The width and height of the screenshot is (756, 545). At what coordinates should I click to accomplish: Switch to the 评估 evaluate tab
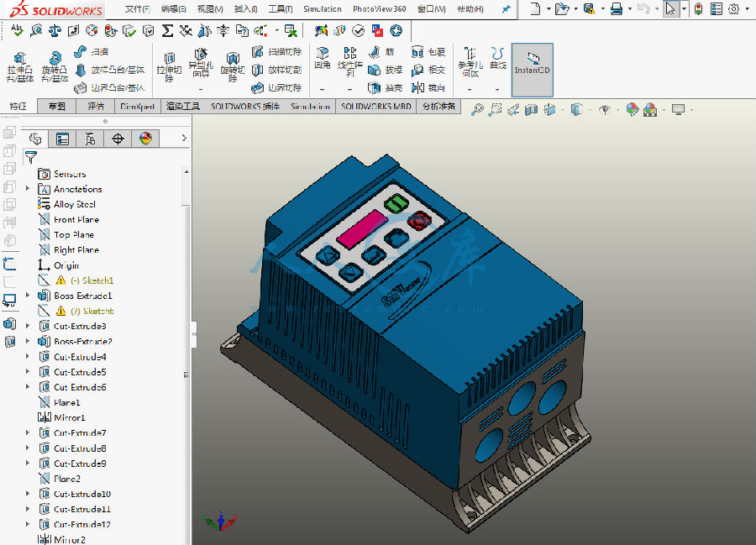click(96, 107)
